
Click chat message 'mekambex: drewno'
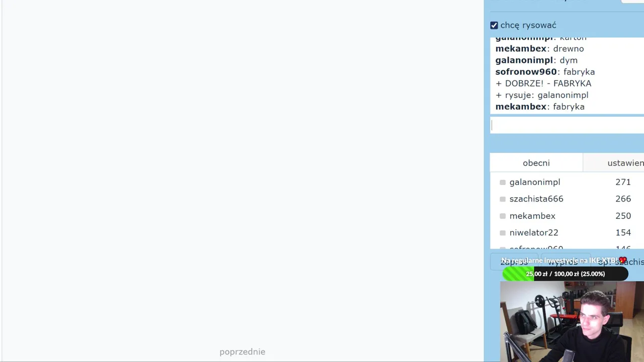coord(539,49)
